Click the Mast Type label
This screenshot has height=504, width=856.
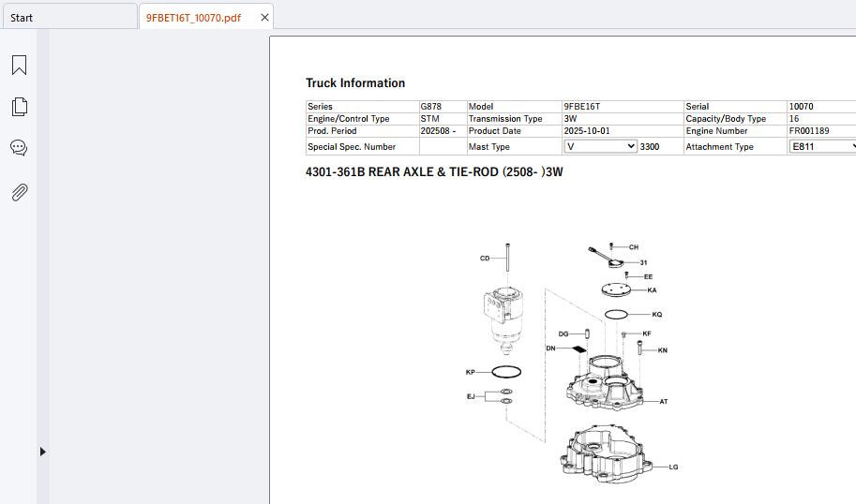tap(488, 147)
